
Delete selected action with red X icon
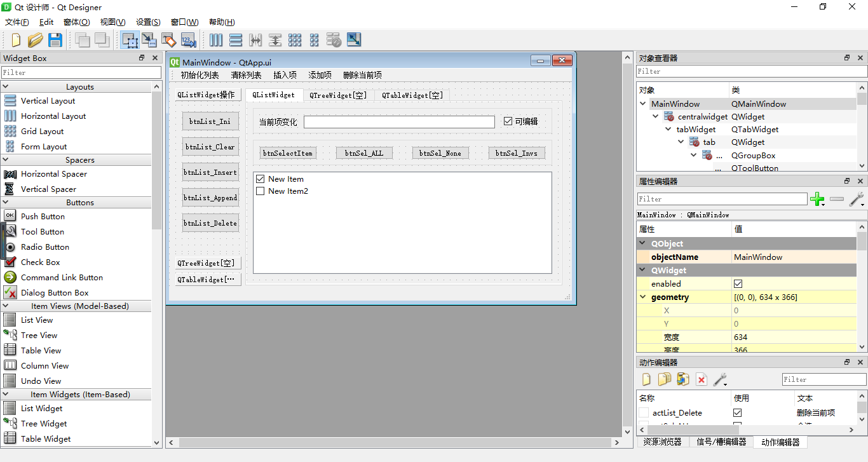pos(702,379)
